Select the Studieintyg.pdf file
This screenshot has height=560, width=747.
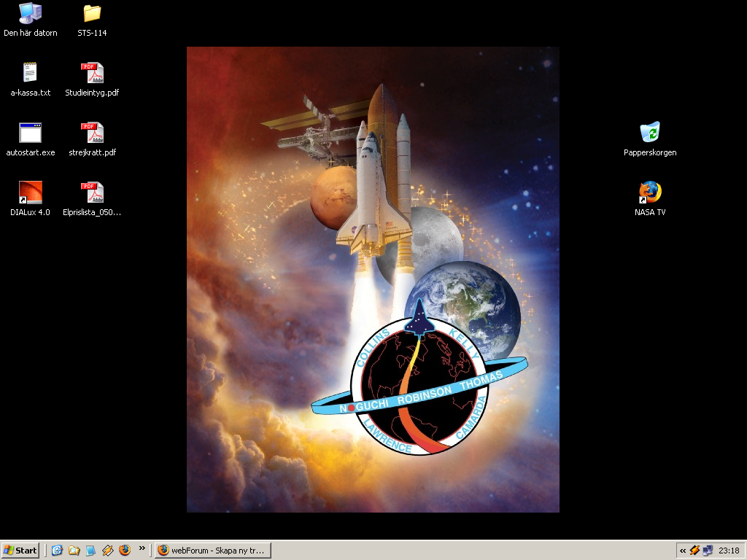pyautogui.click(x=92, y=79)
